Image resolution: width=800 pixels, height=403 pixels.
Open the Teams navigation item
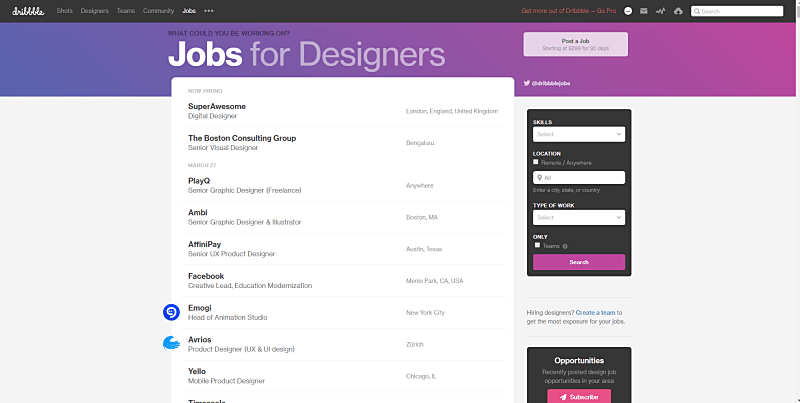pos(126,11)
